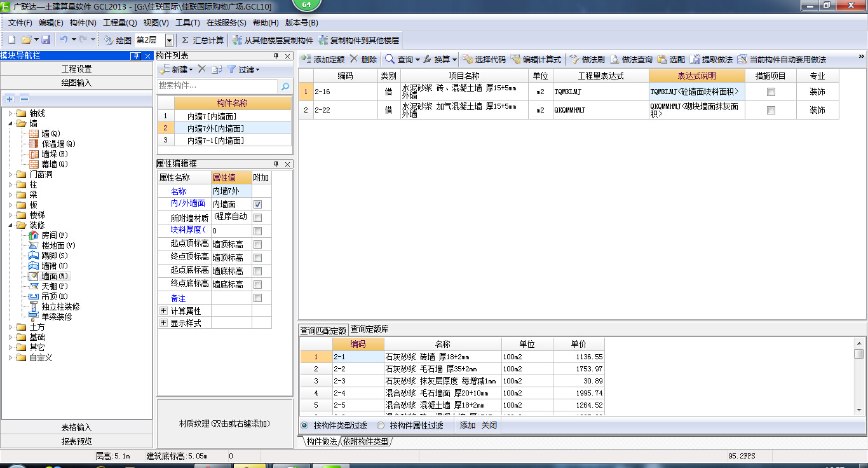Click 提取做法 toolbar icon
Image resolution: width=868 pixels, height=468 pixels.
click(x=695, y=59)
